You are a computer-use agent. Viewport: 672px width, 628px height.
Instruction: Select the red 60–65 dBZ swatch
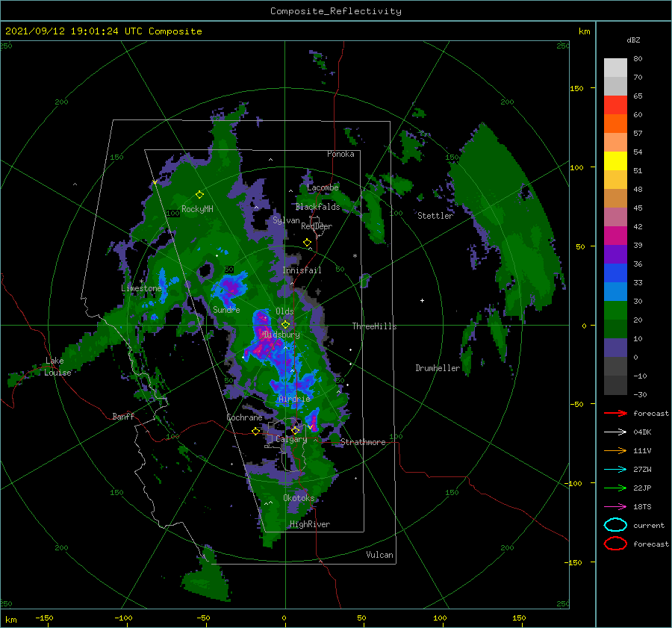click(615, 105)
